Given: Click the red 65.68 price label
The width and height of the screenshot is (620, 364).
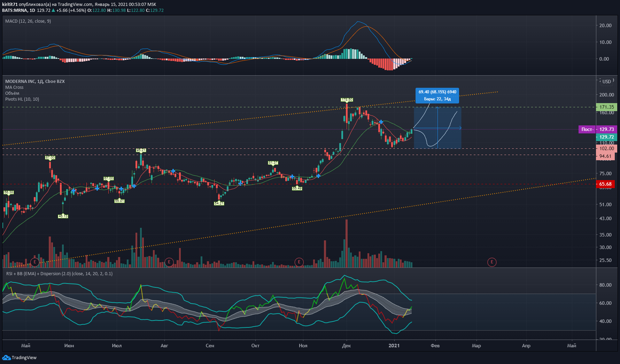Looking at the screenshot, I should (605, 184).
